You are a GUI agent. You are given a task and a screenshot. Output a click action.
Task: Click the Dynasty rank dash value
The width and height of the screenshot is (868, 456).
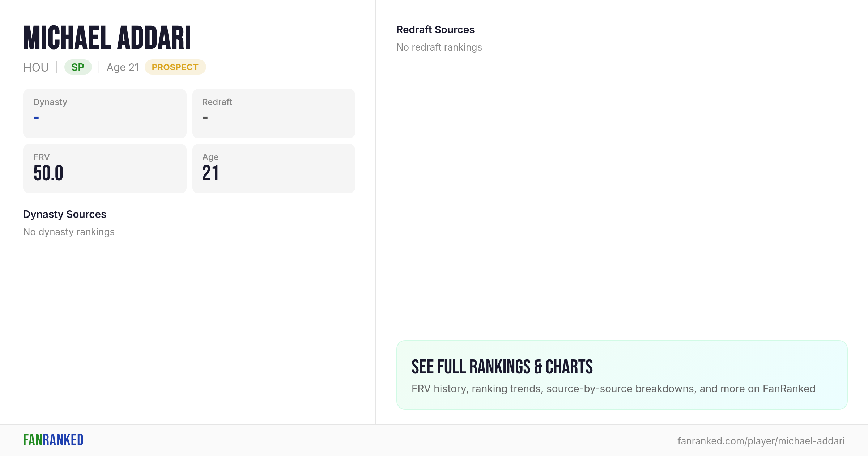click(x=36, y=118)
